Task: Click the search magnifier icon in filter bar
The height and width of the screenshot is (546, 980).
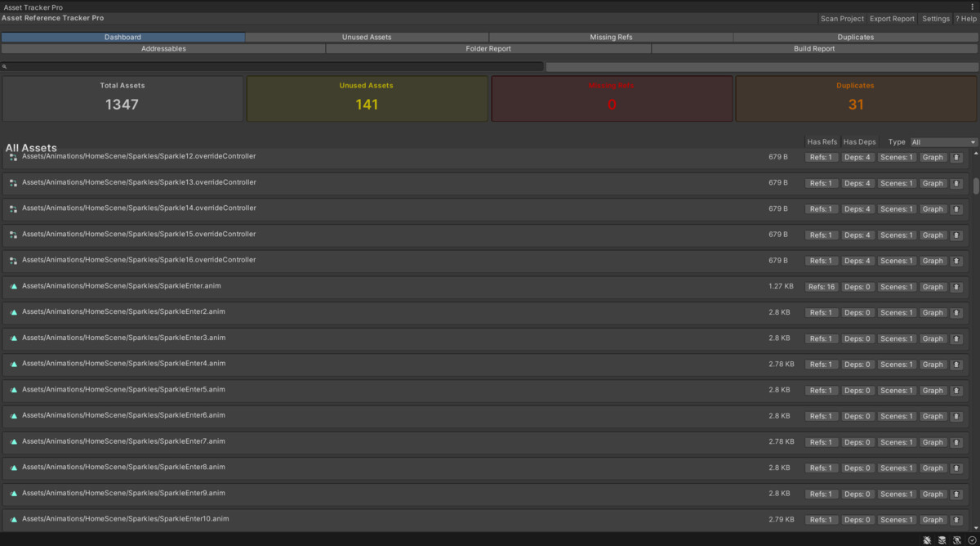Action: coord(6,66)
